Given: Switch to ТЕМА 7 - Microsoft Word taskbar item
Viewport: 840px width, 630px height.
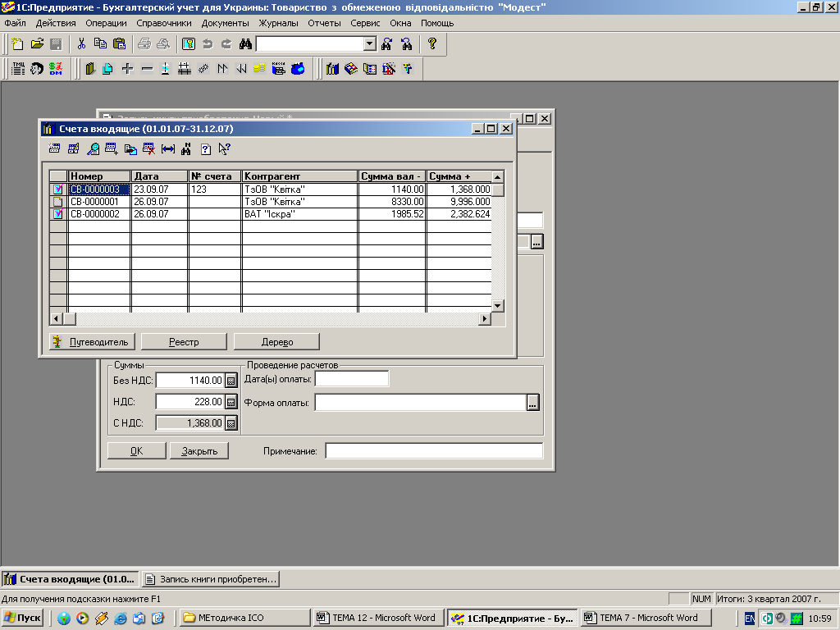Looking at the screenshot, I should coord(646,618).
